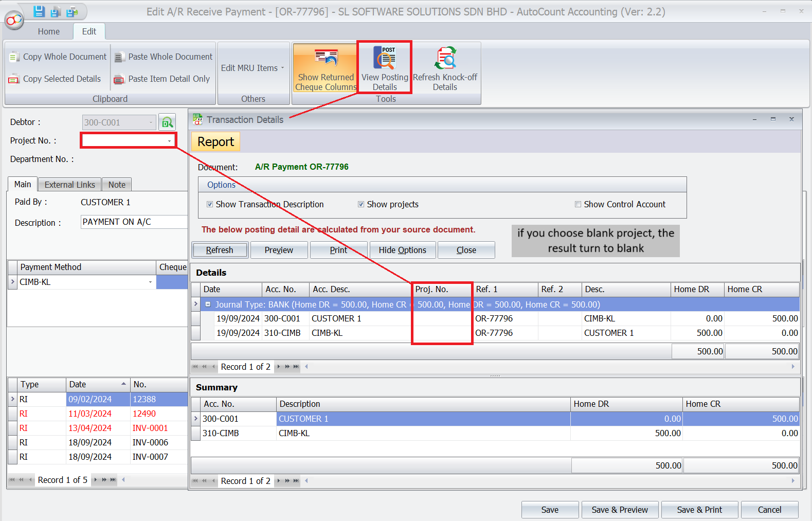Click Refresh Knock-off Details icon
Image resolution: width=812 pixels, height=521 pixels.
tap(445, 59)
